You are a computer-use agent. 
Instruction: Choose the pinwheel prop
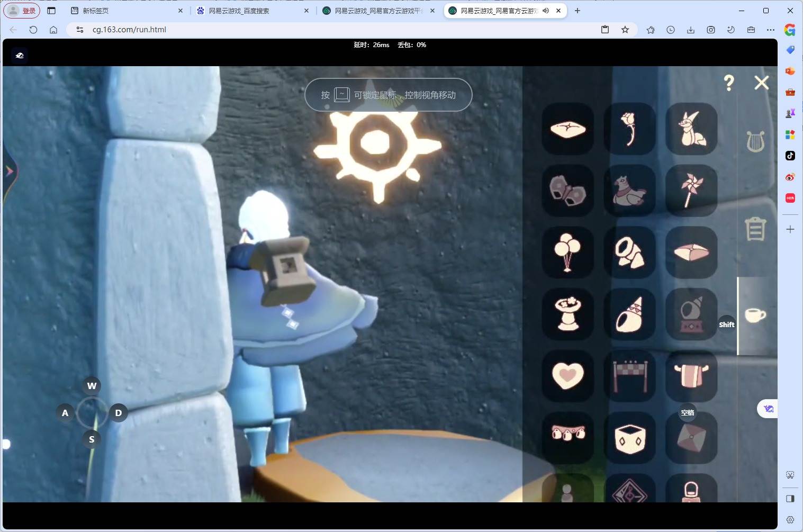(691, 191)
